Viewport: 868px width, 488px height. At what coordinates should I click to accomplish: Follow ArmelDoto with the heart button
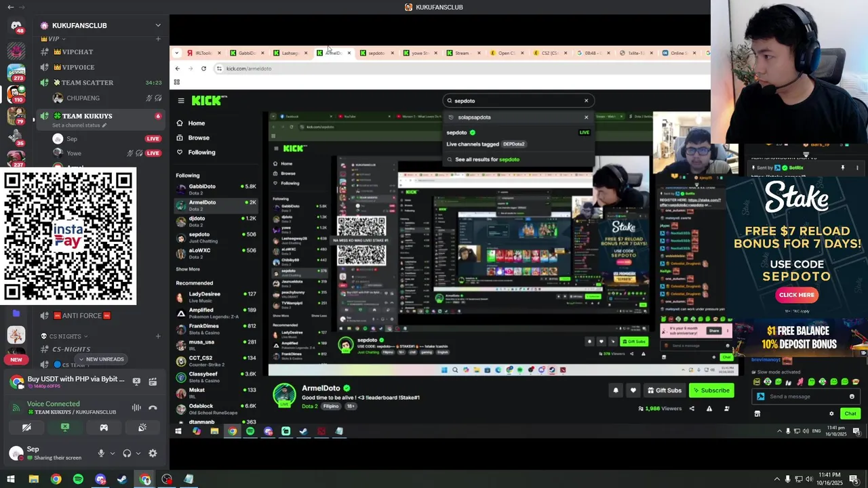(x=633, y=390)
